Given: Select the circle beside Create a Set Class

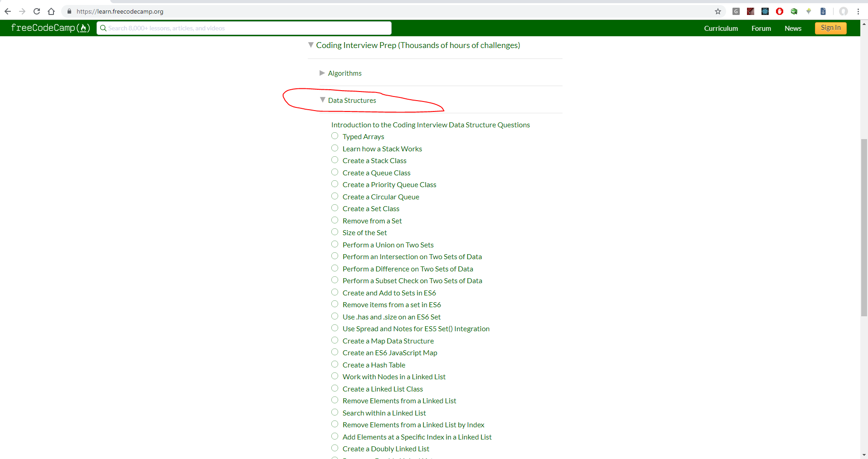Looking at the screenshot, I should tap(335, 208).
